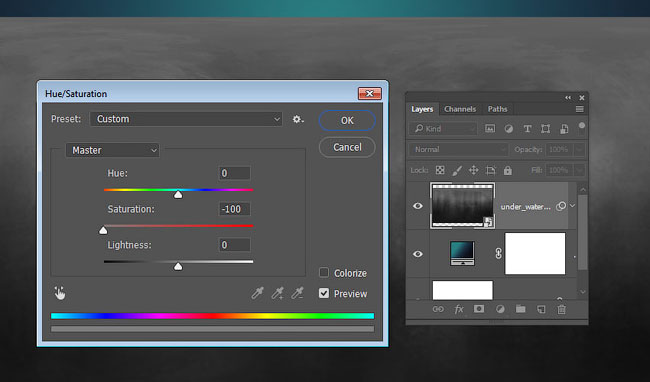Click prevent artboard auto-nesting lock icon
Screen dimensions: 650x382
click(x=490, y=170)
